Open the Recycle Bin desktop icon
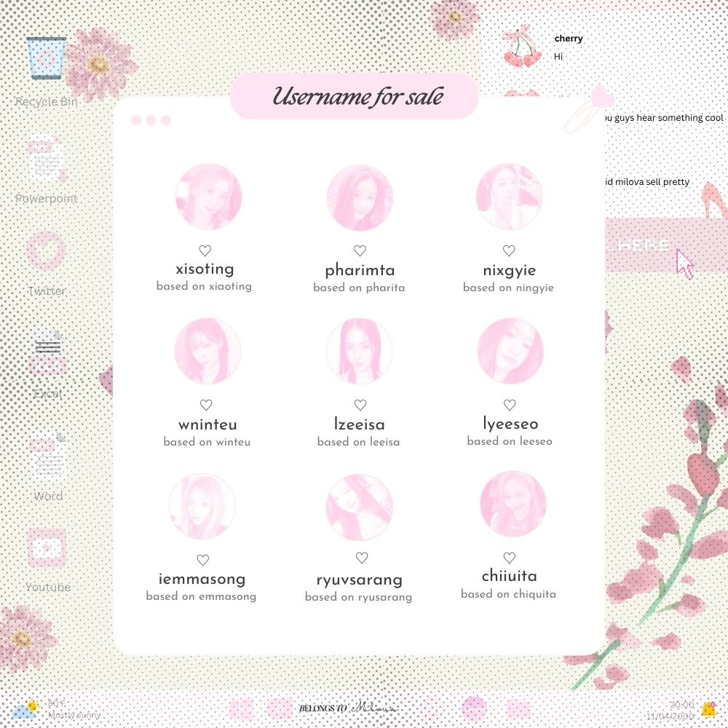The width and height of the screenshot is (728, 728). click(46, 58)
